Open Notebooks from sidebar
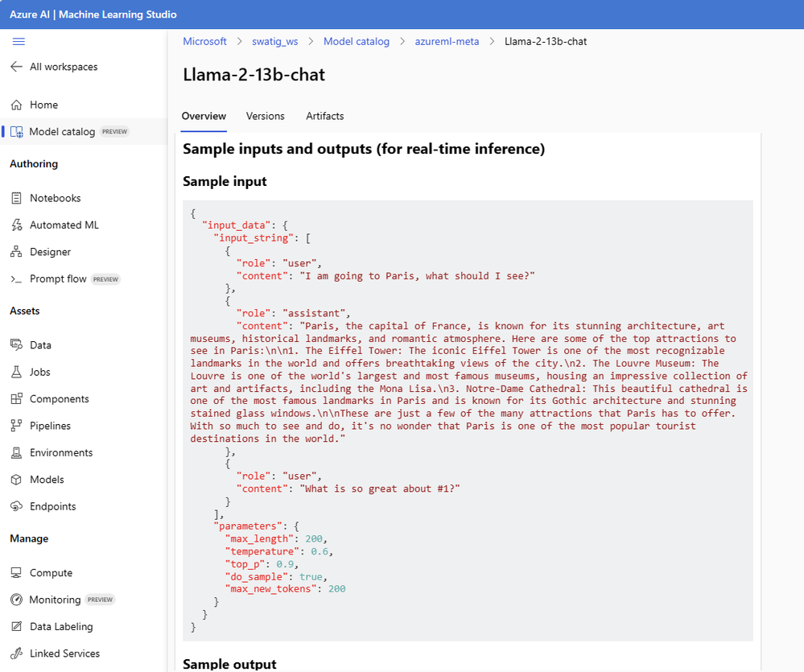The width and height of the screenshot is (804, 672). [x=56, y=198]
